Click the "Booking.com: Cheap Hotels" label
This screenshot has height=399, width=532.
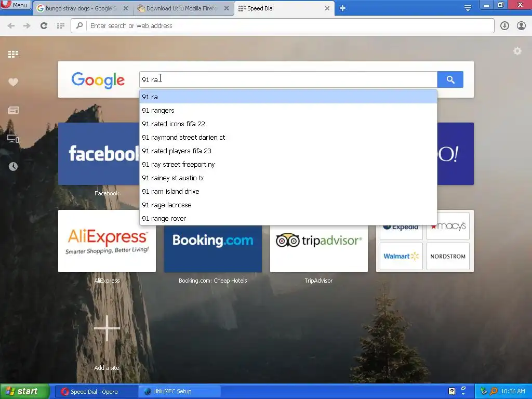point(212,281)
